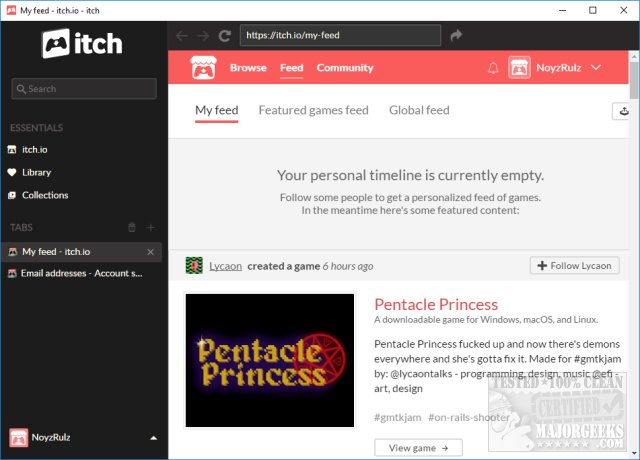Expand the NoyzRulz sidebar user menu
640x460 pixels.
pos(153,438)
